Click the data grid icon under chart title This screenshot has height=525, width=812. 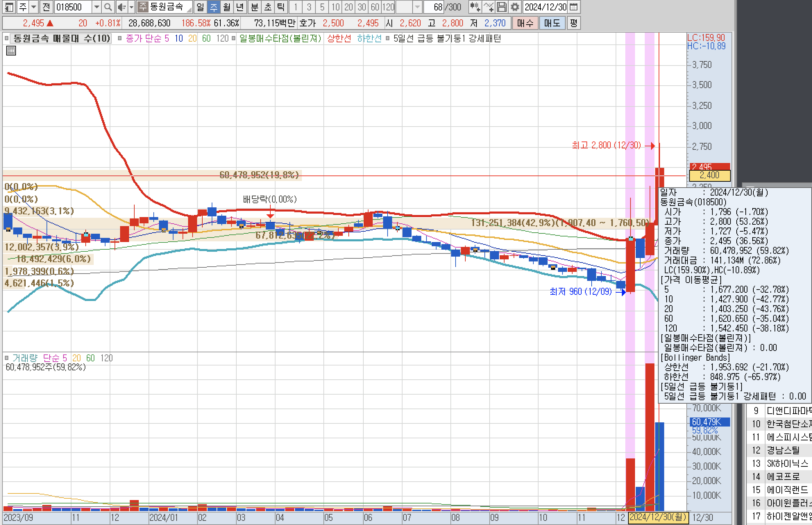pyautogui.click(x=11, y=51)
